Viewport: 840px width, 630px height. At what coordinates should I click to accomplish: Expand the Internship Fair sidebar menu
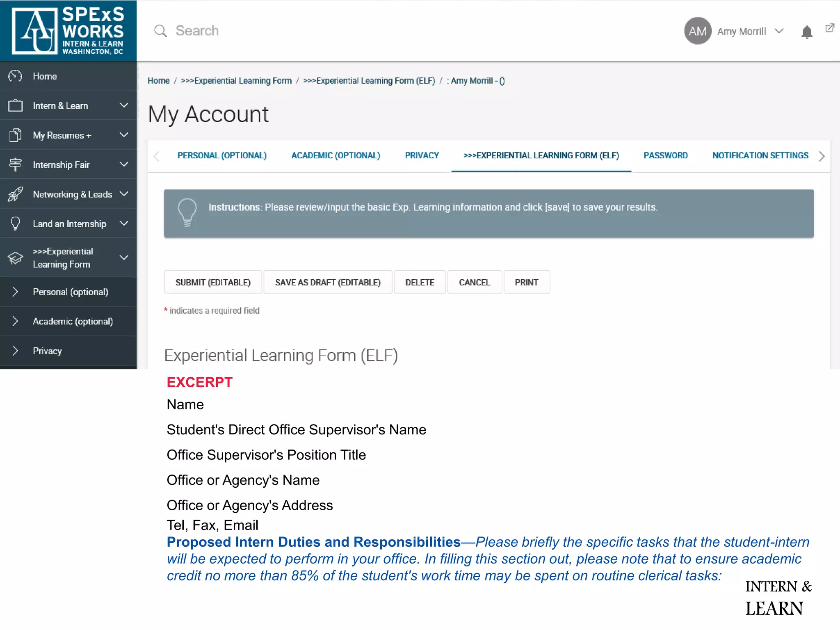coord(123,164)
